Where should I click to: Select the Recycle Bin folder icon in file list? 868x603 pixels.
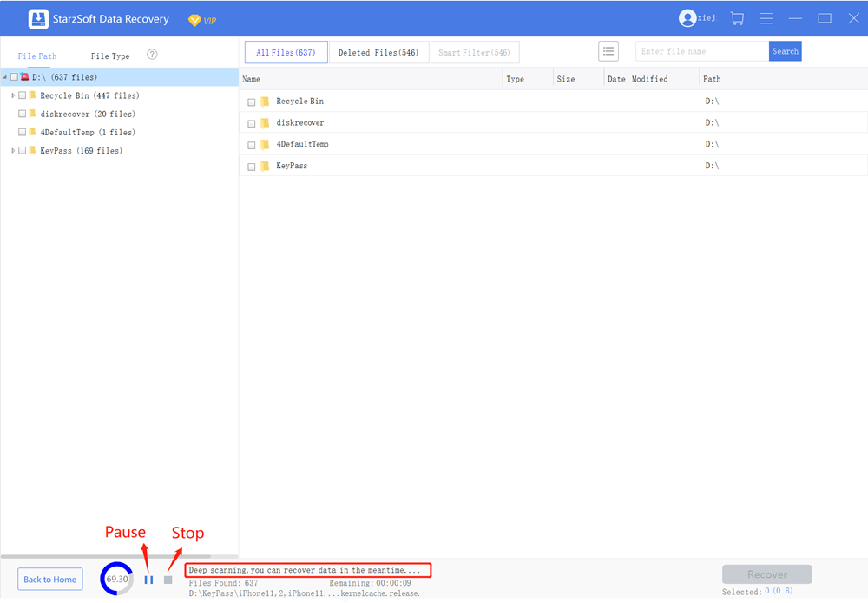[265, 102]
